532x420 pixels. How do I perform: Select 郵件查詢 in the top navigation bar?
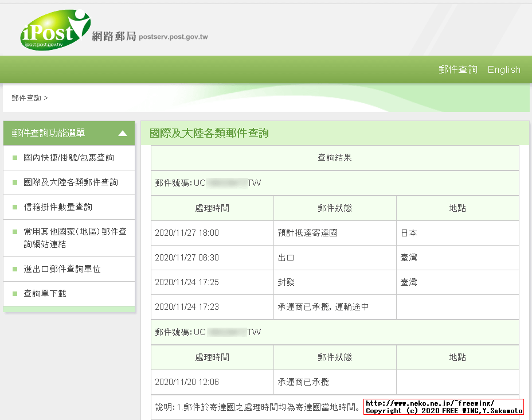pyautogui.click(x=457, y=69)
